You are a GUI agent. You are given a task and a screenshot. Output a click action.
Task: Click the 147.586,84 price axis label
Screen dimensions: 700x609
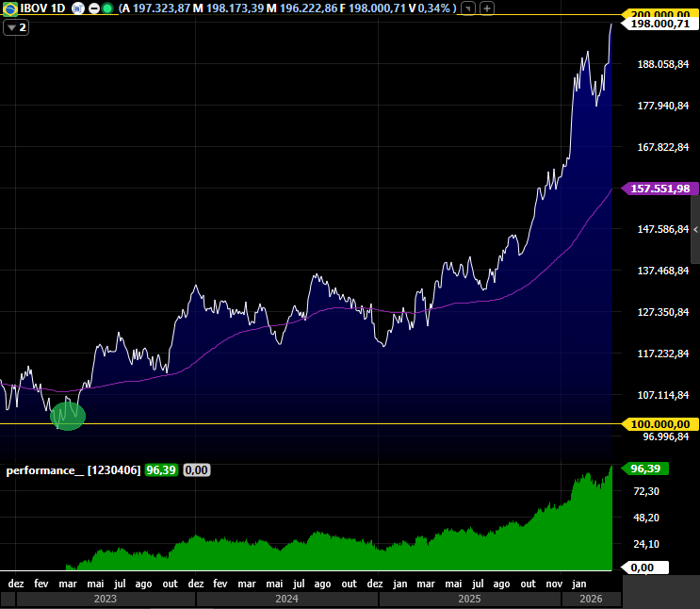coord(663,230)
